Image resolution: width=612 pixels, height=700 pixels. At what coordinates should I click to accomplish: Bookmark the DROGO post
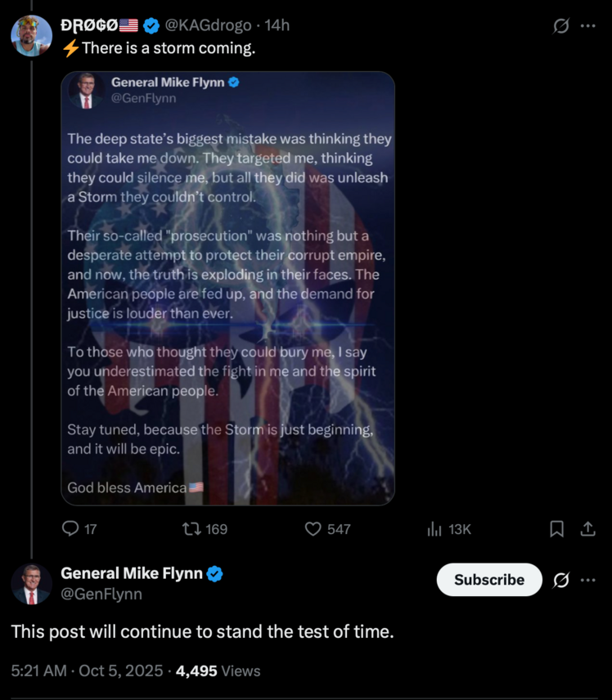556,529
